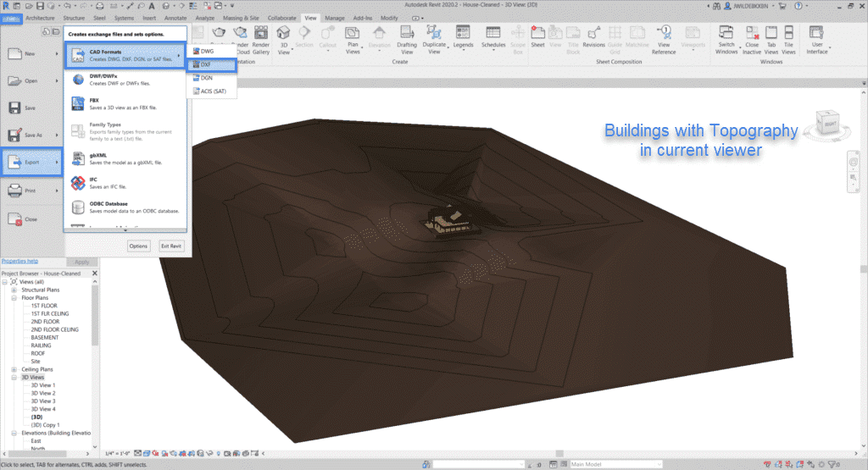Viewport: 868px width, 470px height.
Task: Click Export in the File menu
Action: coord(31,162)
